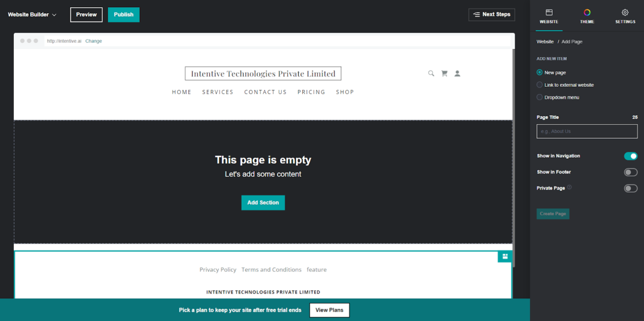644x321 pixels.
Task: Open the user account icon in the header
Action: 457,73
